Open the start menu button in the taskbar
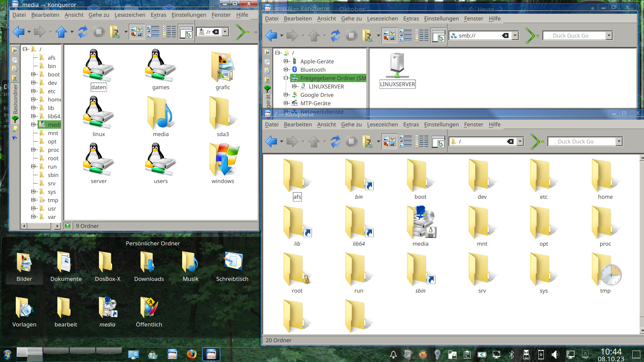 (x=7, y=354)
